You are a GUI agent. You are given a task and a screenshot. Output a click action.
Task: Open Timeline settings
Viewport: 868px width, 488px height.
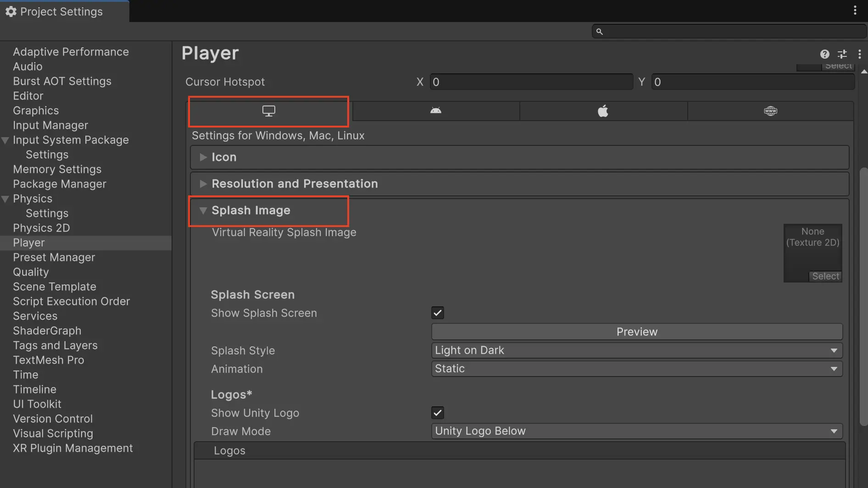(x=34, y=389)
